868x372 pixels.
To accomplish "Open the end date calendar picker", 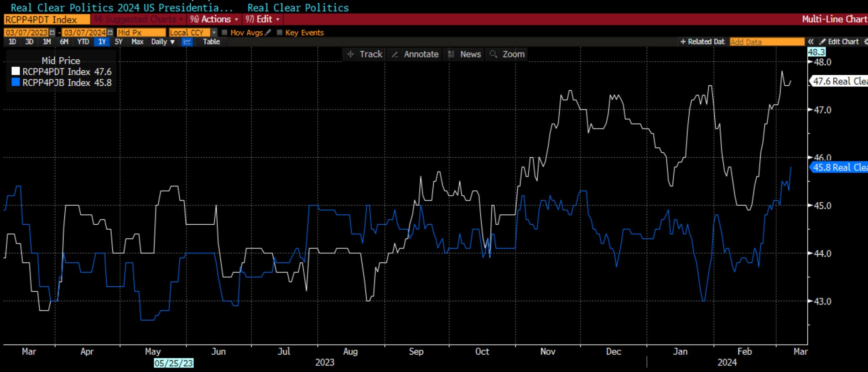I will tap(110, 32).
